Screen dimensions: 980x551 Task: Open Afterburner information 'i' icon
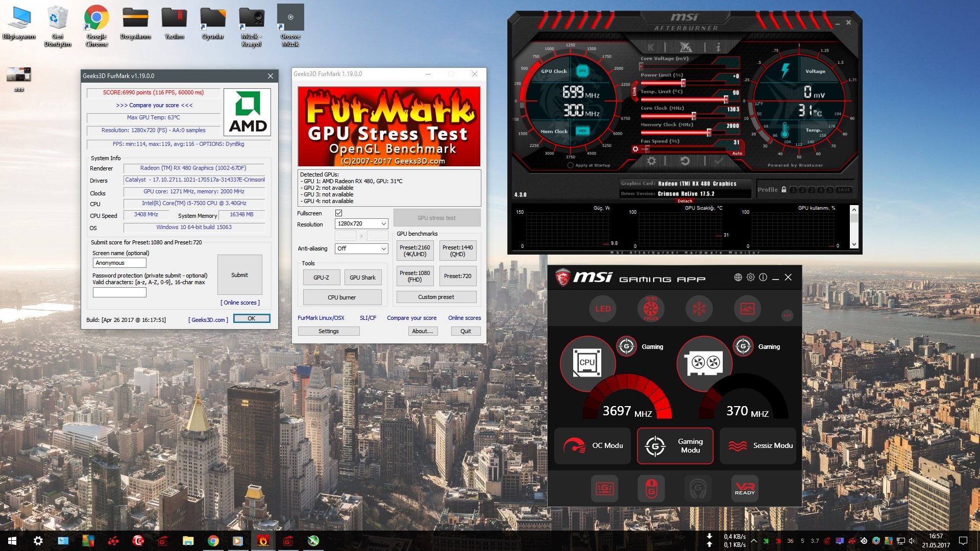718,47
